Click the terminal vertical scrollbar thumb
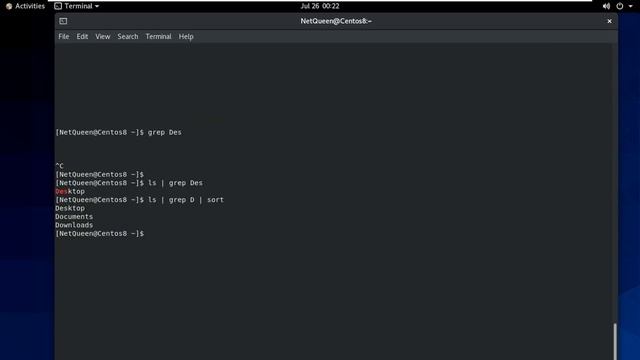The height and width of the screenshot is (360, 640). [615, 342]
